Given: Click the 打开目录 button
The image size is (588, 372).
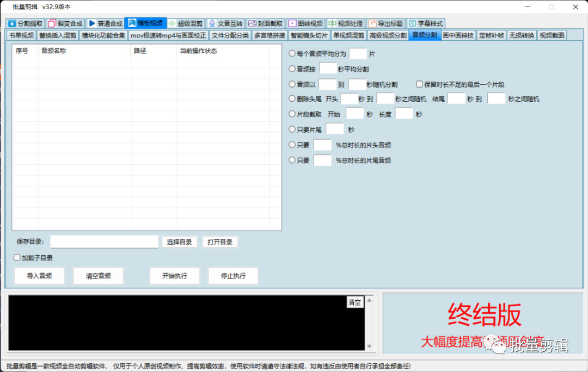Looking at the screenshot, I should (220, 242).
